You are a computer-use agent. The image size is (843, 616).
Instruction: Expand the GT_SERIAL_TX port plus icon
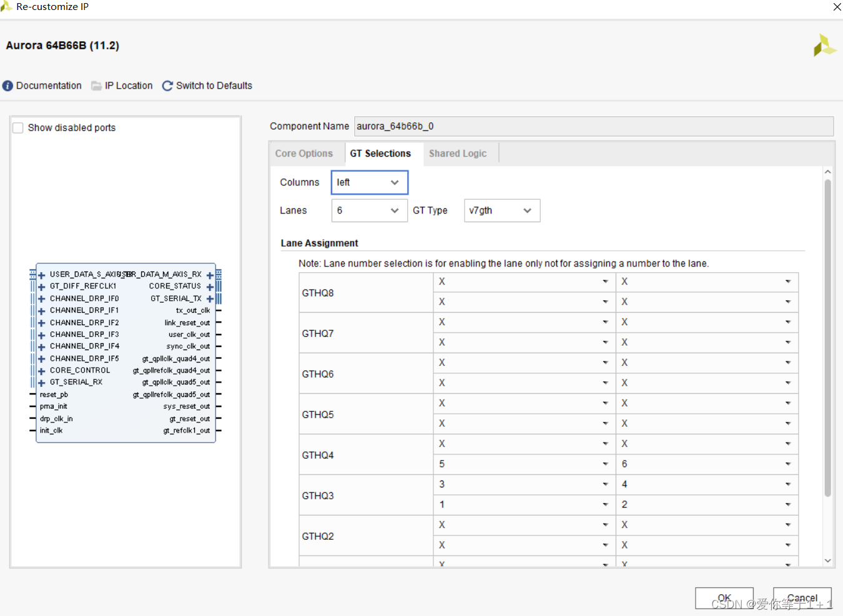pyautogui.click(x=210, y=299)
